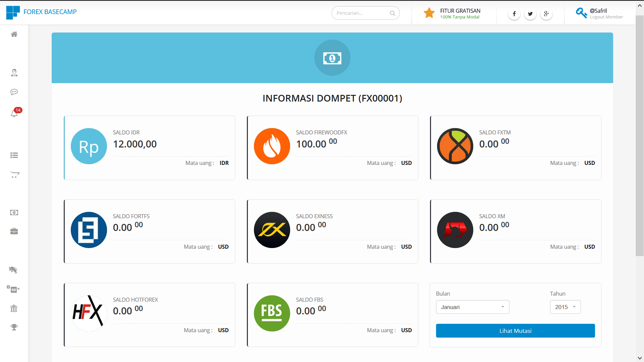Image resolution: width=644 pixels, height=362 pixels.
Task: Click the SALDO FBS label
Action: (x=310, y=300)
